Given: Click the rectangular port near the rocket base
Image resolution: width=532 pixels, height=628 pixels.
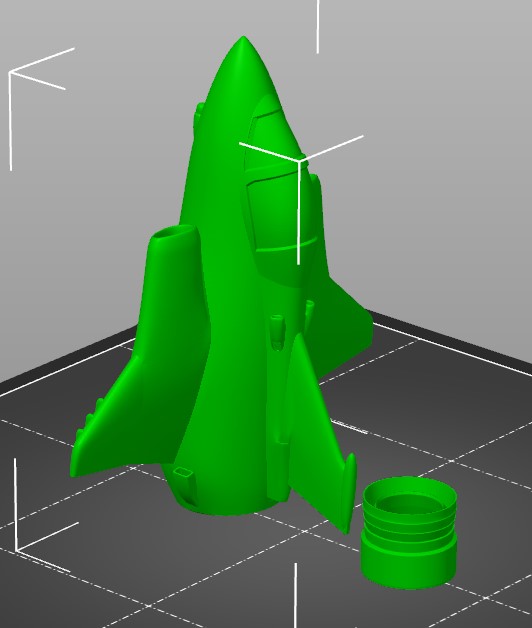Looking at the screenshot, I should pos(184,473).
